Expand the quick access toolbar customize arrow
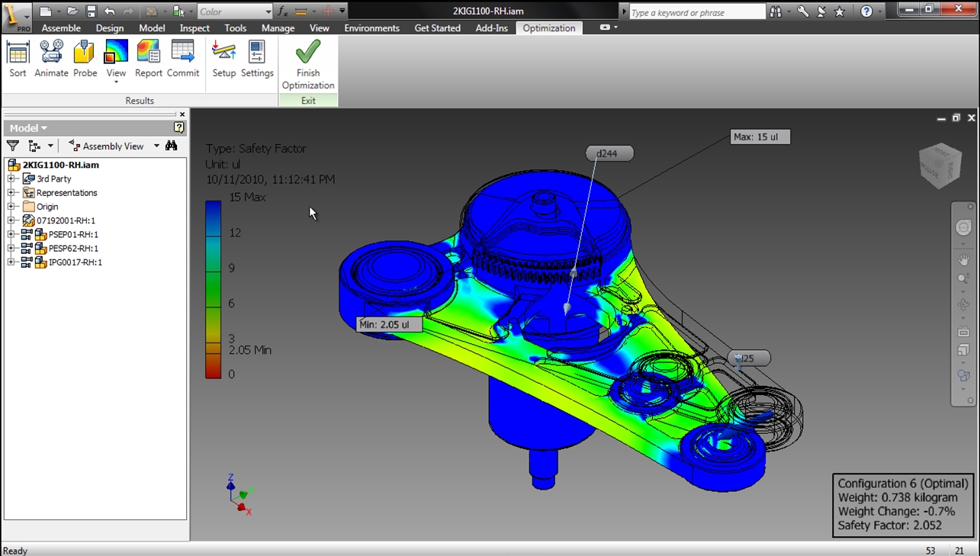 click(x=342, y=11)
